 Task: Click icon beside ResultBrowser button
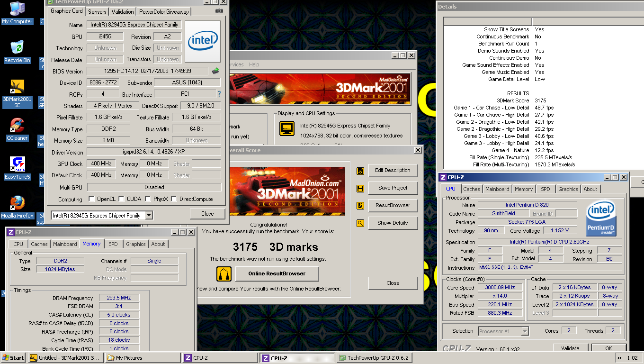pos(360,206)
